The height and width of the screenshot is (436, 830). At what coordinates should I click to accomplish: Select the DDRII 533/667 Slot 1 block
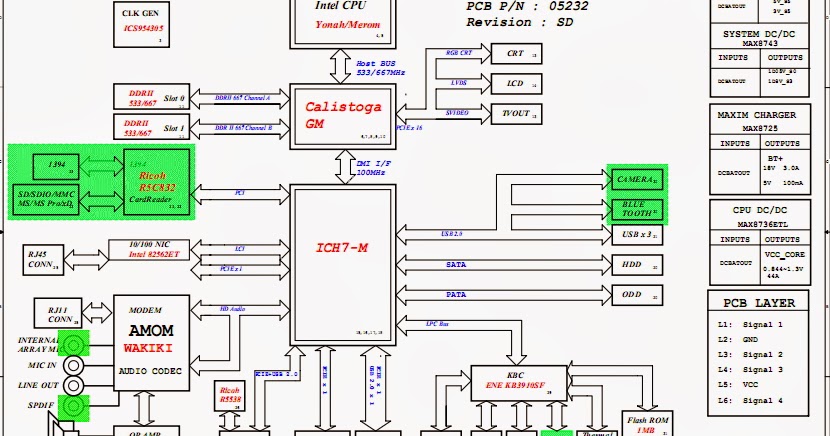[151, 127]
